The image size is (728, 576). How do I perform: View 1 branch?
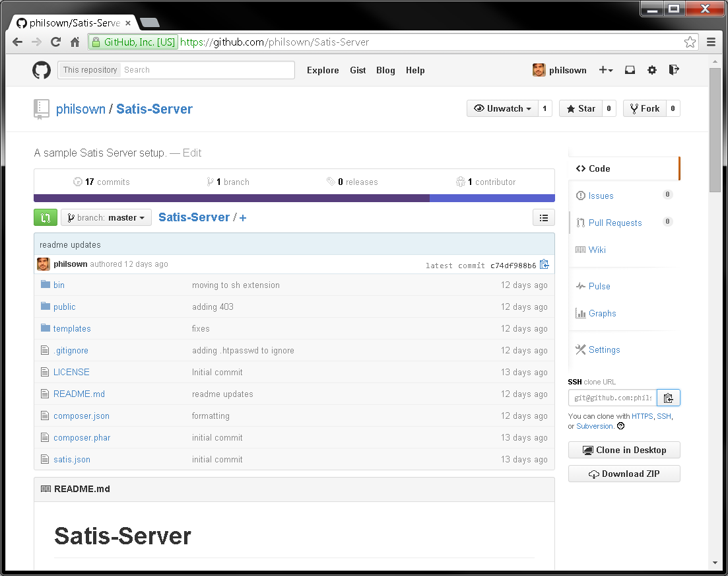[228, 182]
